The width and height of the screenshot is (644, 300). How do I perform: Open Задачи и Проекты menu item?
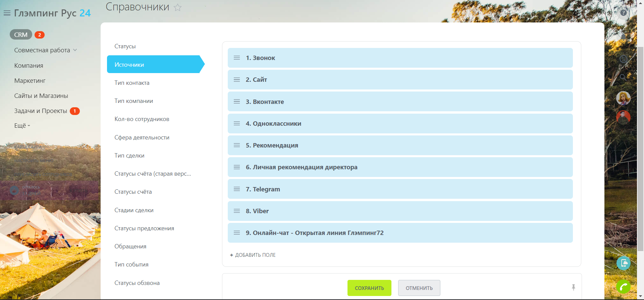pyautogui.click(x=41, y=111)
